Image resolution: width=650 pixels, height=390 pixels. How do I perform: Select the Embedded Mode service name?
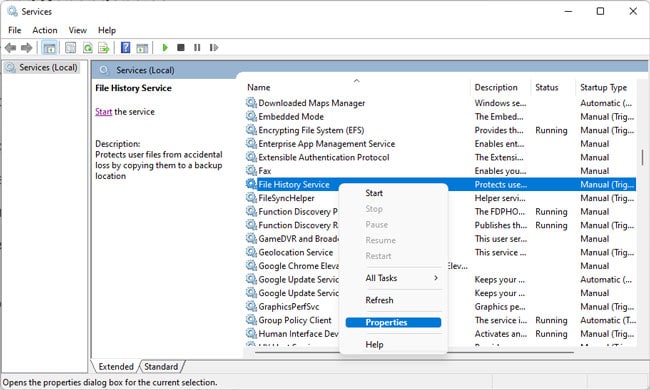pos(291,116)
